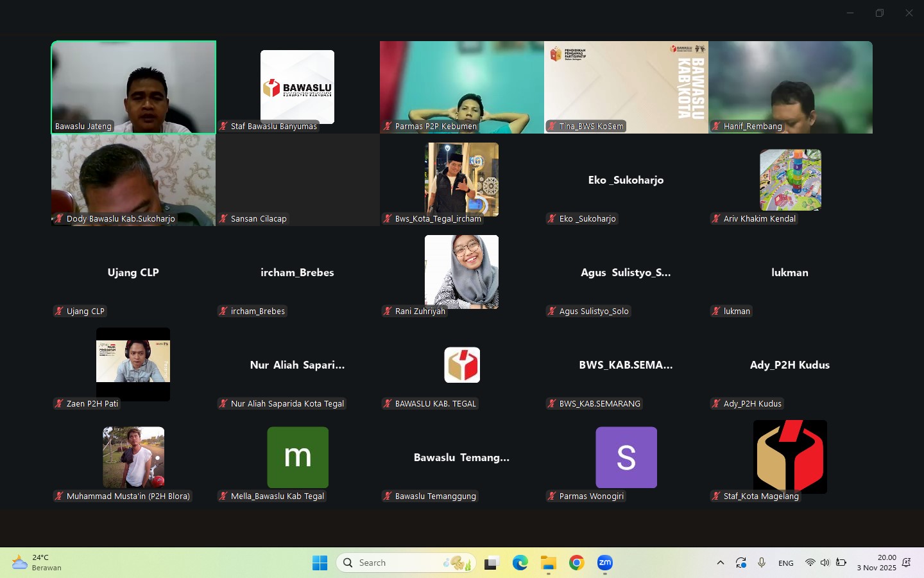This screenshot has width=924, height=578.
Task: Select the Rani Zuhriyah participant tile
Action: [461, 272]
